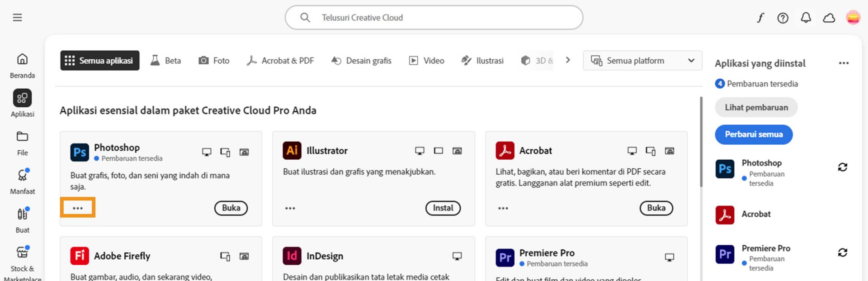Click Premiere Pro card desktop platform icon
The height and width of the screenshot is (281, 868).
click(x=670, y=257)
